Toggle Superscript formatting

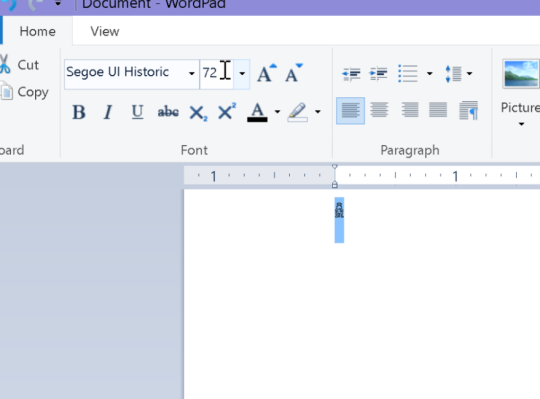(227, 111)
